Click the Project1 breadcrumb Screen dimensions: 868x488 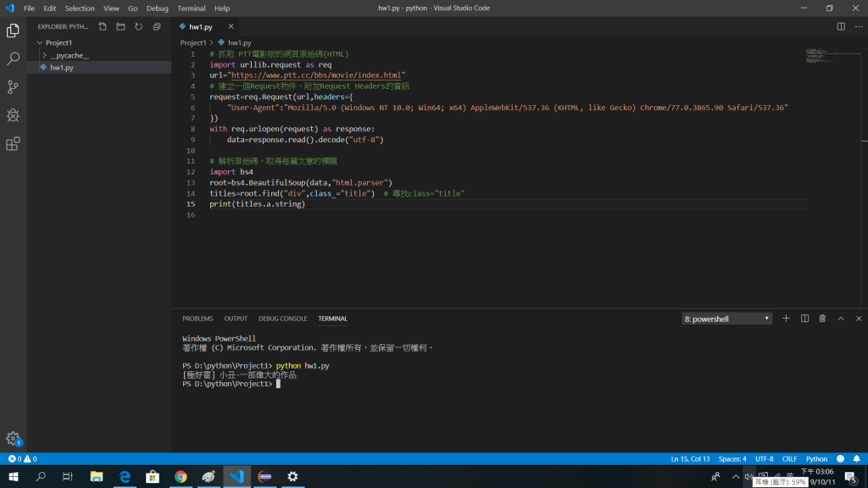tap(193, 42)
